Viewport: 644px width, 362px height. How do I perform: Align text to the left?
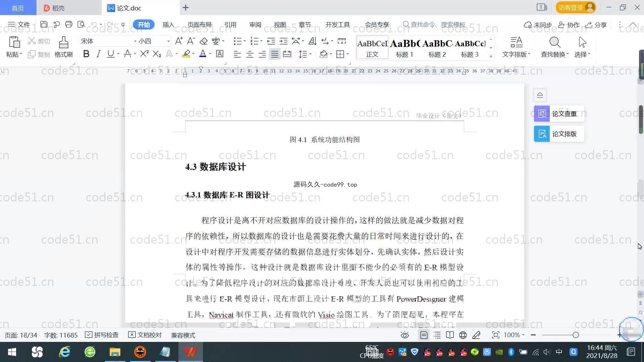pos(237,54)
